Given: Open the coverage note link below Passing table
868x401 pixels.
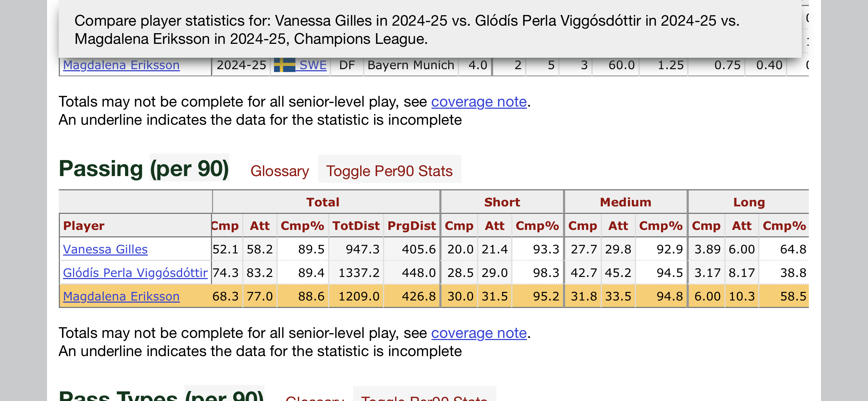Looking at the screenshot, I should (479, 333).
